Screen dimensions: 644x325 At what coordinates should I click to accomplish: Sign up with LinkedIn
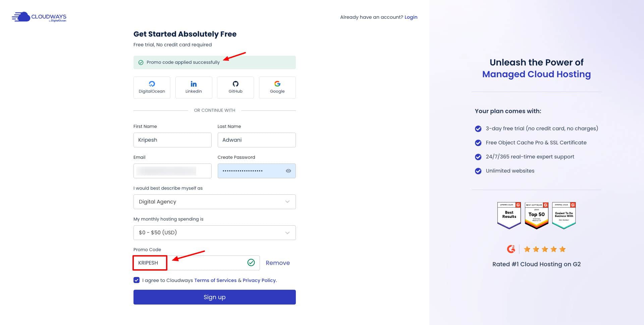coord(194,87)
